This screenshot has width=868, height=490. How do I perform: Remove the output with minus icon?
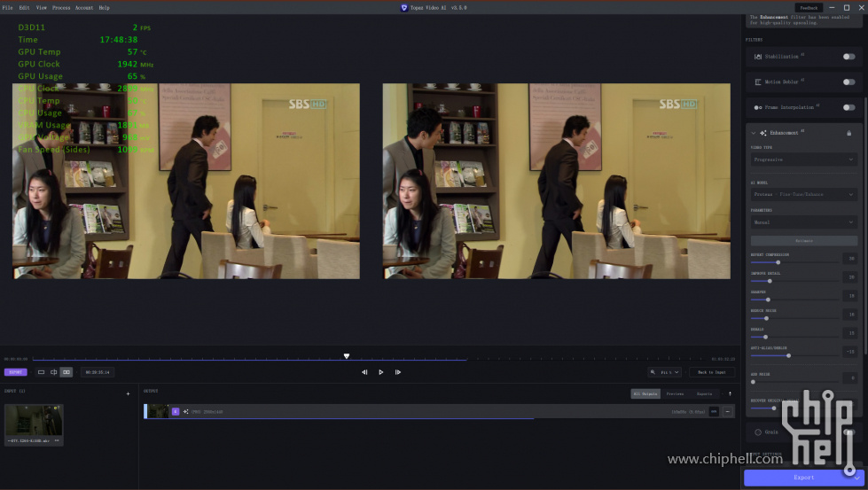point(727,411)
